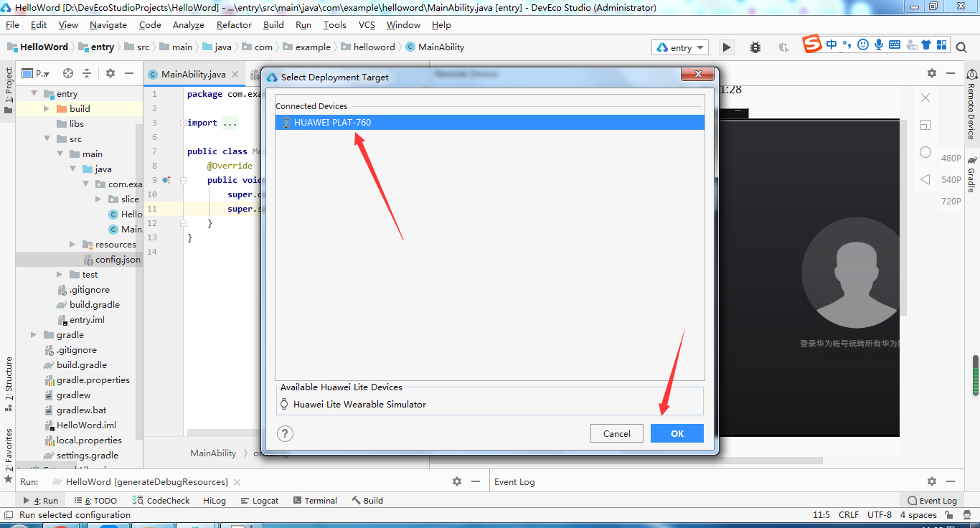This screenshot has width=980, height=528.
Task: Open Remote Device panel settings gear
Action: (x=932, y=73)
